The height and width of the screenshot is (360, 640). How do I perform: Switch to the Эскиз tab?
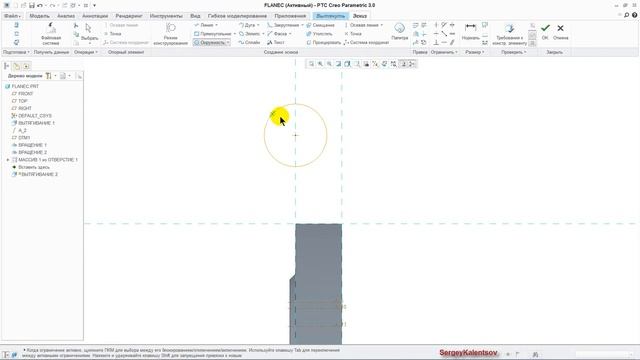tap(360, 16)
